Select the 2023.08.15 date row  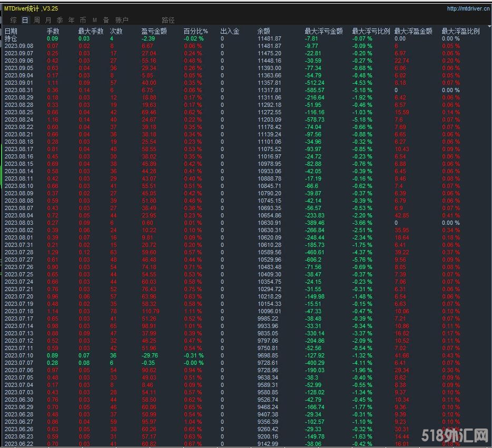click(x=19, y=164)
